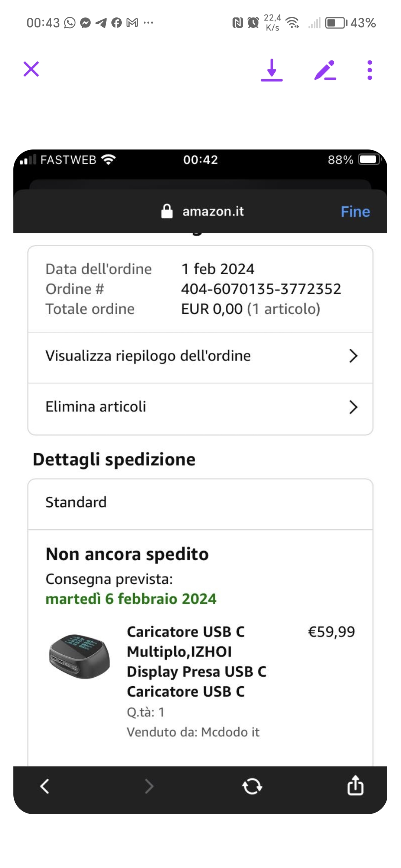
Task: Tap Fine to close browser
Action: (355, 211)
